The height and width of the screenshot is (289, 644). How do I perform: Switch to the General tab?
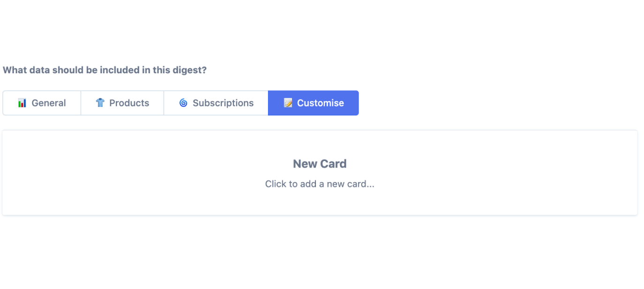click(x=42, y=103)
